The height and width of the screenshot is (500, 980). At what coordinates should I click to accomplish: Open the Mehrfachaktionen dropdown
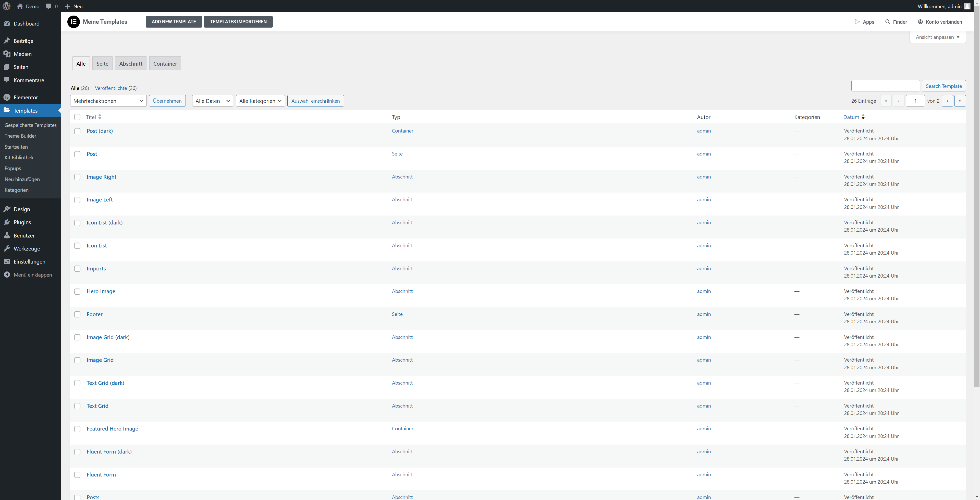[108, 101]
